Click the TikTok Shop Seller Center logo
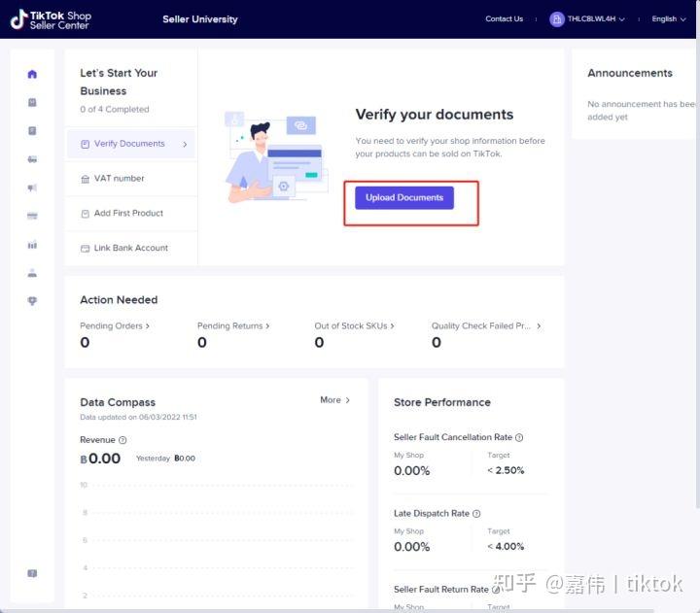The height and width of the screenshot is (613, 700). click(51, 19)
